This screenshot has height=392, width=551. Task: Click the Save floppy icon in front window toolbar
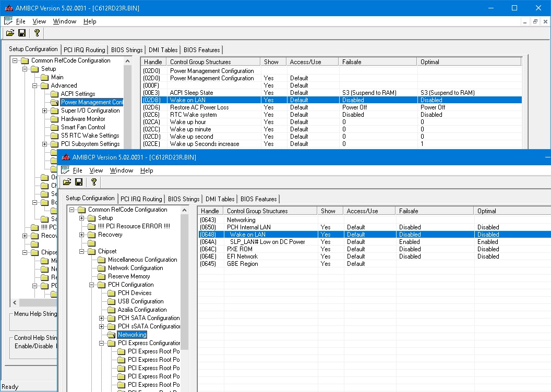[79, 182]
